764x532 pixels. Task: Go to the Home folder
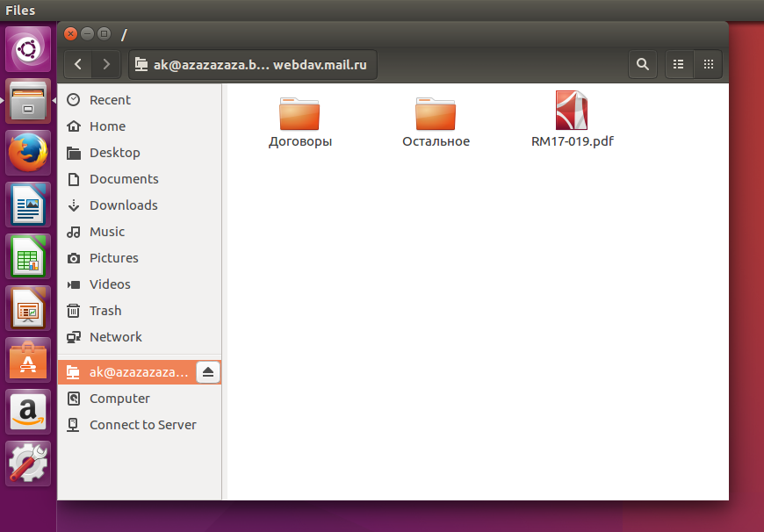click(x=107, y=126)
